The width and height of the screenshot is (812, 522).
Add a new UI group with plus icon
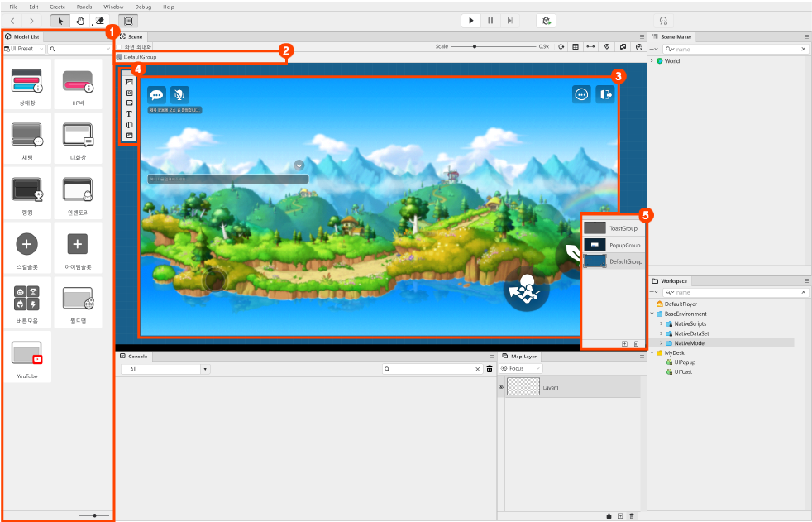624,344
